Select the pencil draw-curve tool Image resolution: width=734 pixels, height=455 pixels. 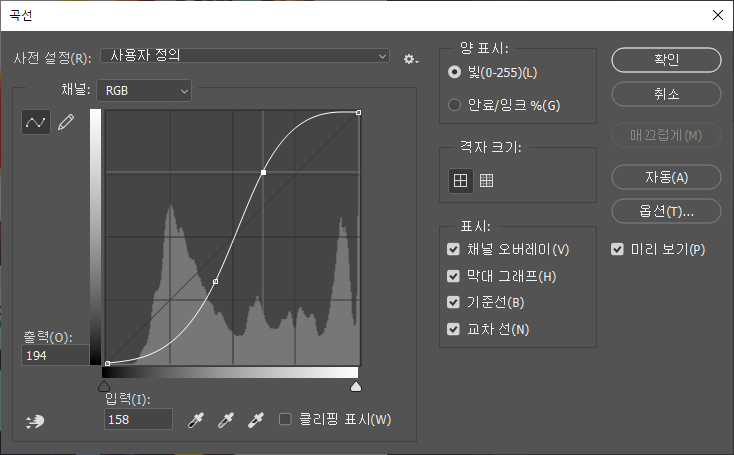[x=66, y=122]
